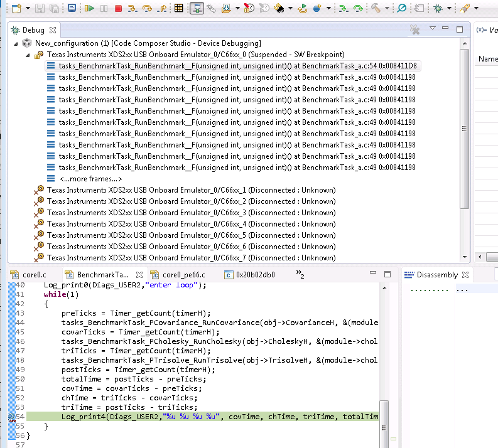Switch to 0x20b02db0 editor tab
This screenshot has height=448, width=498.
[x=250, y=275]
